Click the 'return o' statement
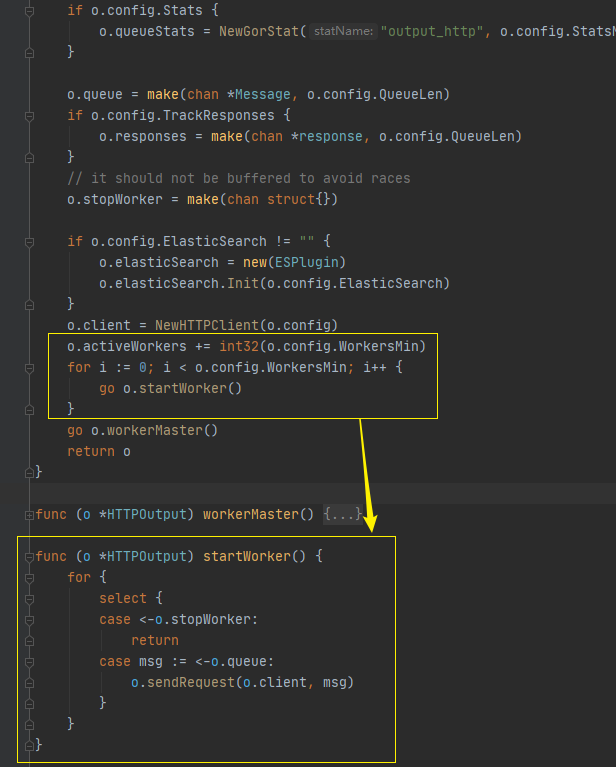Screen dimensions: 616x767 pos(99,451)
